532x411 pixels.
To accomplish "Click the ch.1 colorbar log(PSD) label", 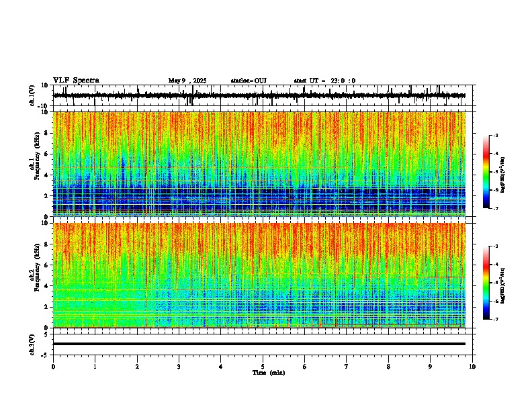I will point(503,175).
